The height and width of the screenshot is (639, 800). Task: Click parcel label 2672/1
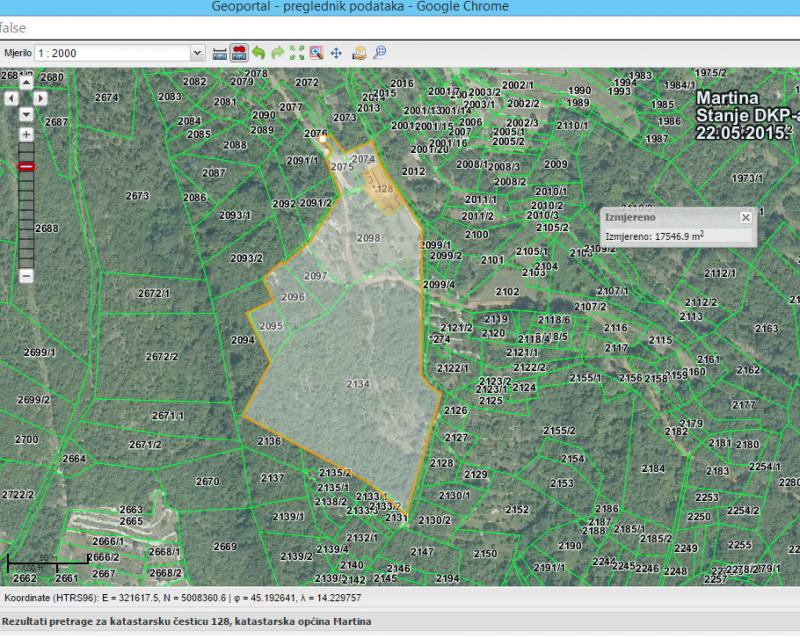154,293
